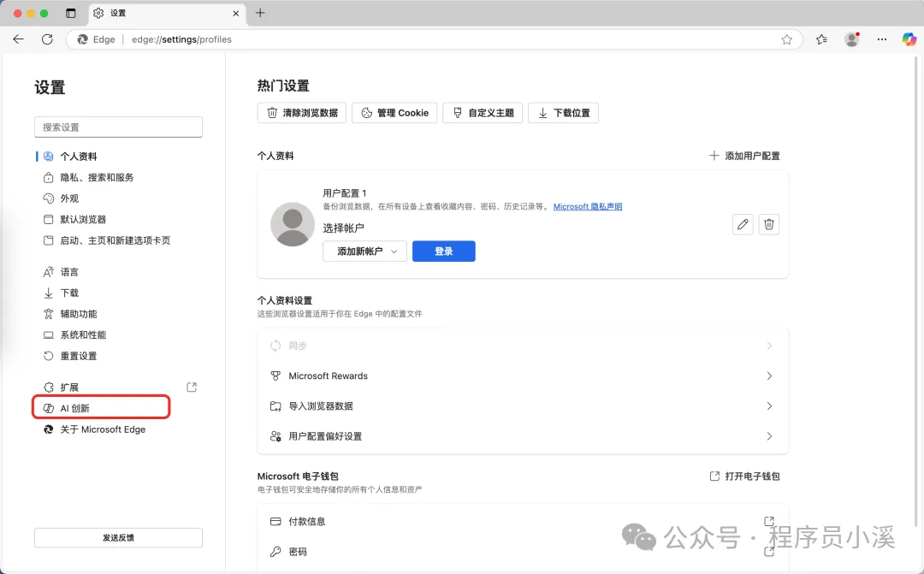Click the 清除浏览数据 button

click(302, 113)
